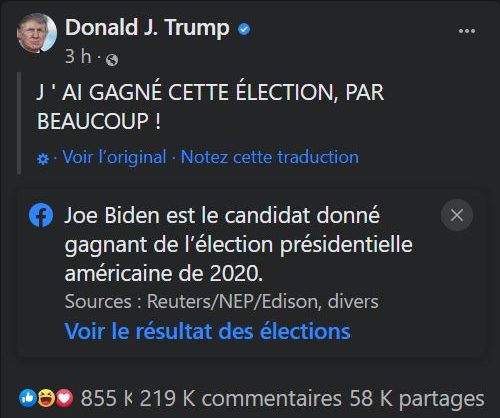The width and height of the screenshot is (500, 418).
Task: Open 219 K commentaires list
Action: point(241,398)
